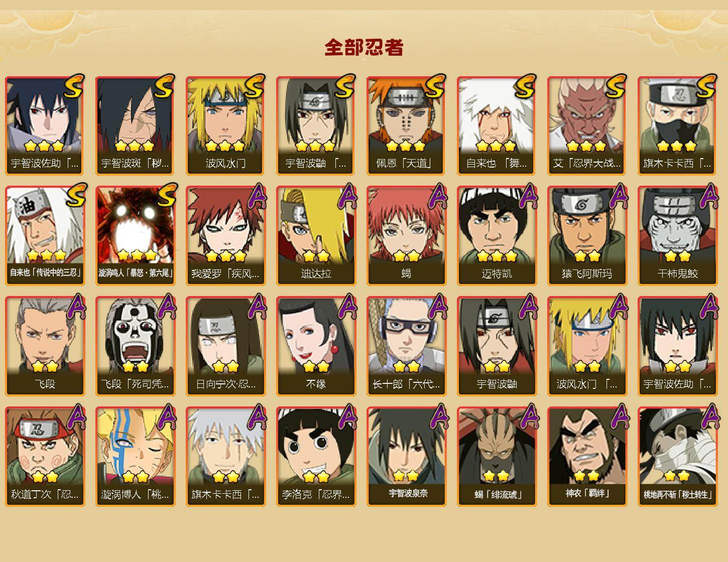Open the 猿飞阿斯玛 character card

click(587, 236)
